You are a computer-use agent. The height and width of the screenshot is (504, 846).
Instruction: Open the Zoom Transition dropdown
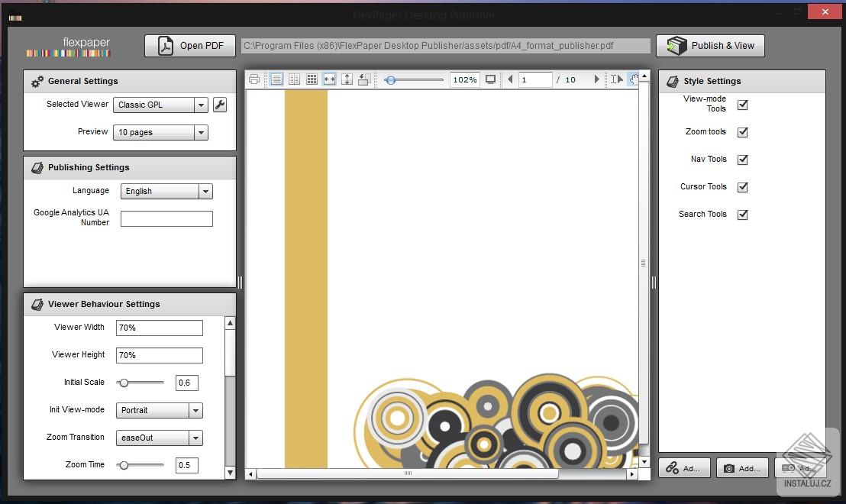(x=159, y=438)
